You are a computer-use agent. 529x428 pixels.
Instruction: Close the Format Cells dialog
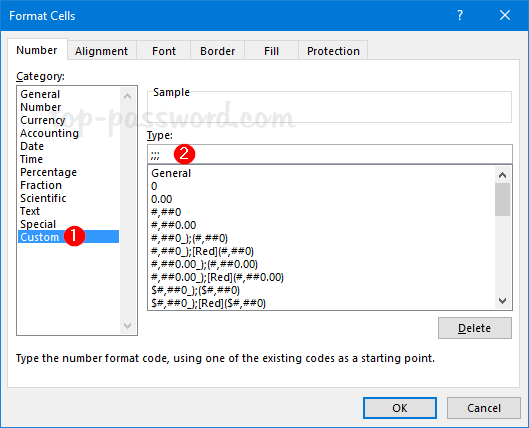[505, 16]
